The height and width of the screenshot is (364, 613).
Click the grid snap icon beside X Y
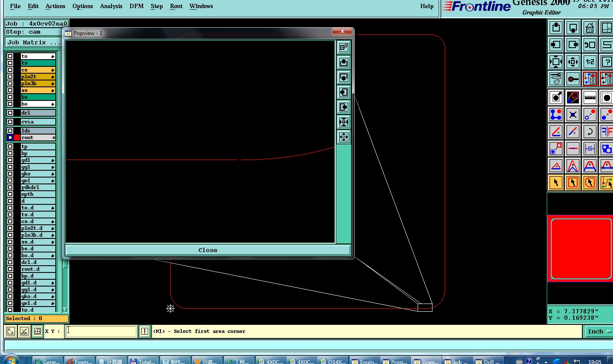point(37,331)
